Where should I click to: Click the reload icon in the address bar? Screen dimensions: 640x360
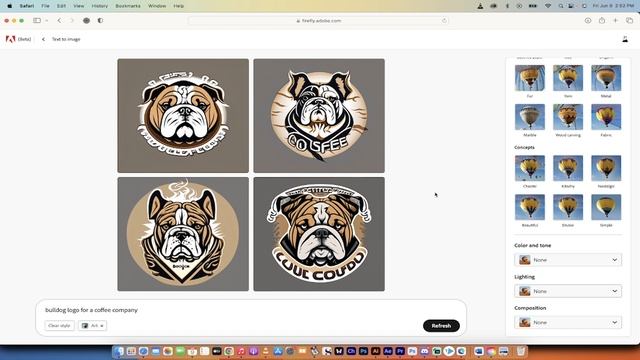pyautogui.click(x=444, y=20)
